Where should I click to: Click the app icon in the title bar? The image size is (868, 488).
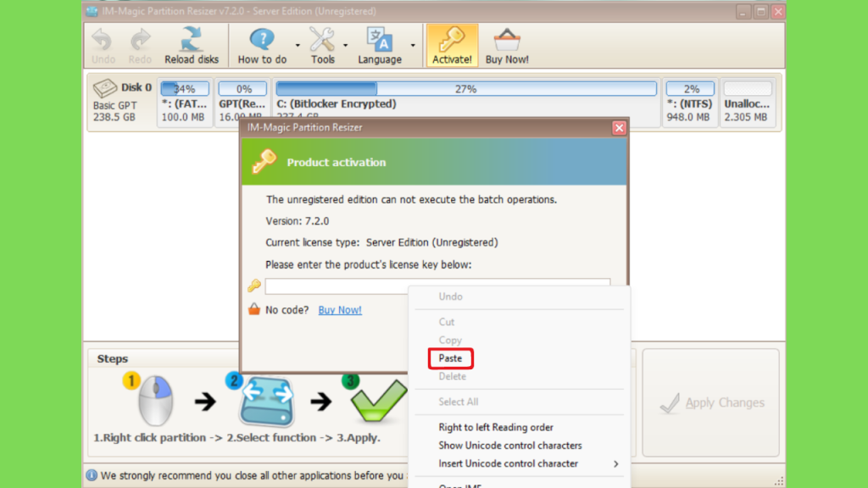pyautogui.click(x=92, y=11)
